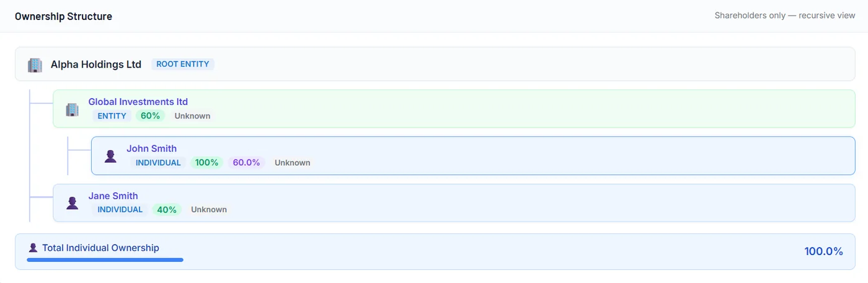Click the 100.0% total value
This screenshot has height=283, width=868.
pyautogui.click(x=823, y=251)
